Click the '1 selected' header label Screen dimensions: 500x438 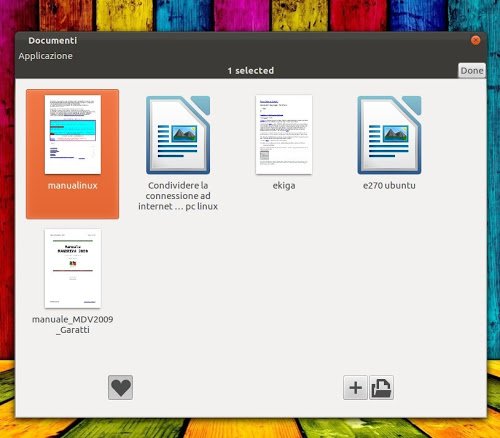(x=251, y=71)
